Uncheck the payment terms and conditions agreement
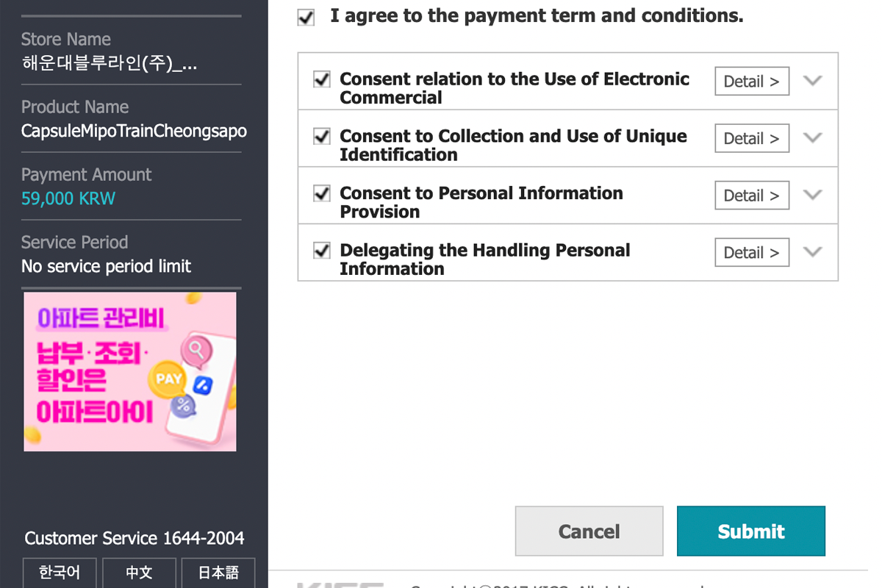Viewport: 882px width, 588px height. point(306,18)
